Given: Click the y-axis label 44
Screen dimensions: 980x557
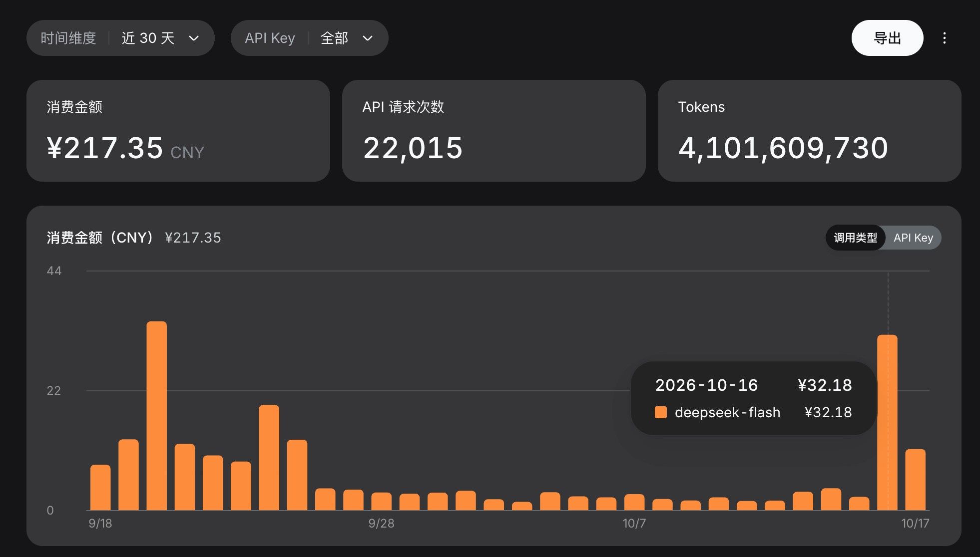Looking at the screenshot, I should tap(54, 271).
